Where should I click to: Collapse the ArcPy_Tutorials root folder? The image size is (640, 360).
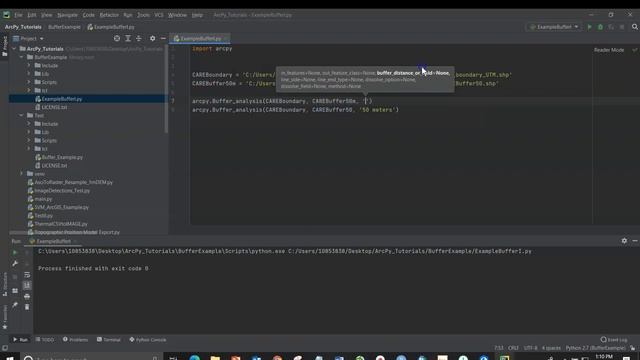(15, 49)
